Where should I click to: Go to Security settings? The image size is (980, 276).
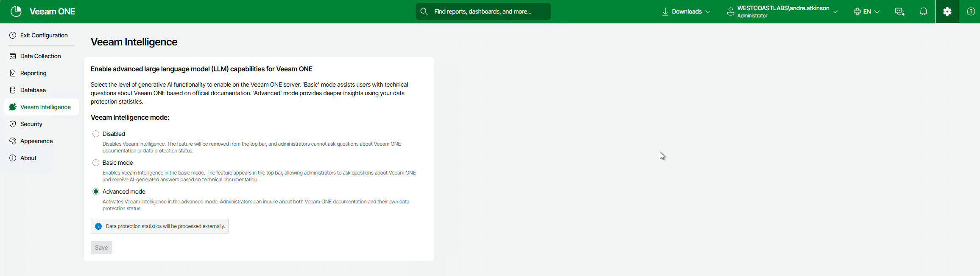[31, 124]
